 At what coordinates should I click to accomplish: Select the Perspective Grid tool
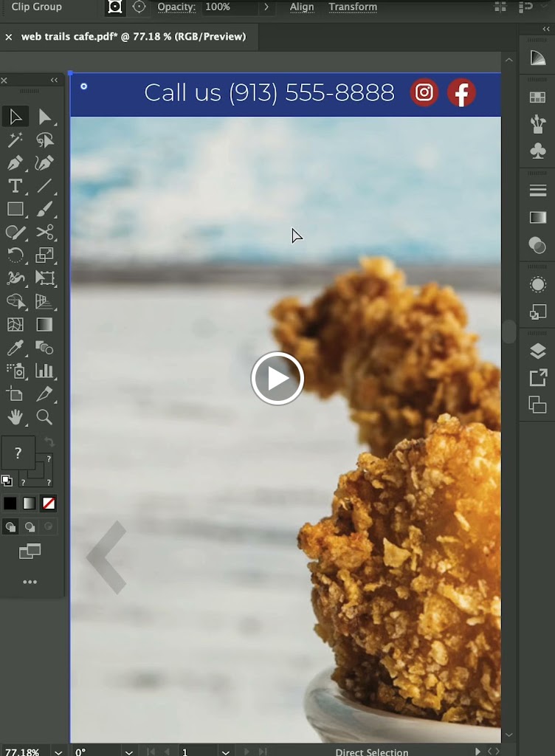(45, 301)
